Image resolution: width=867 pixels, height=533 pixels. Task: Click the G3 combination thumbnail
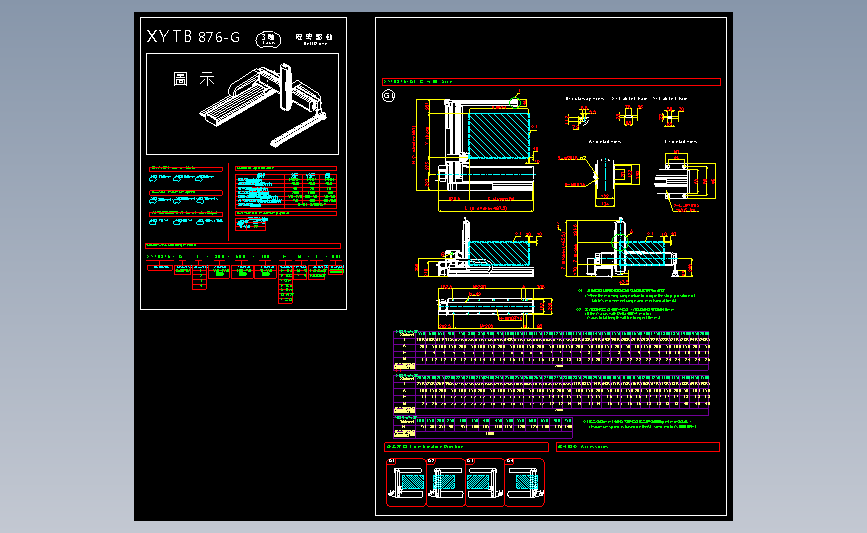click(485, 482)
